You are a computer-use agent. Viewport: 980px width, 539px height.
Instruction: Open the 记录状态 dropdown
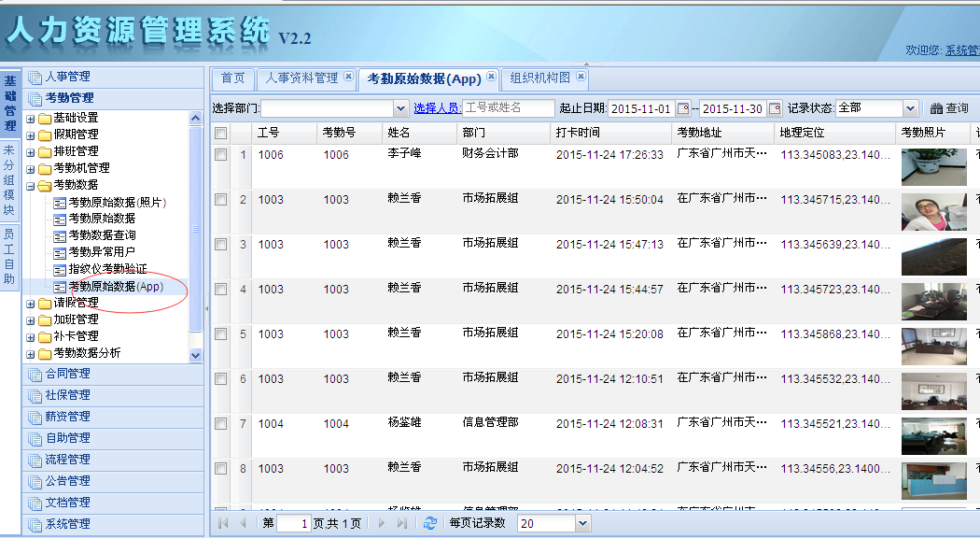click(910, 108)
